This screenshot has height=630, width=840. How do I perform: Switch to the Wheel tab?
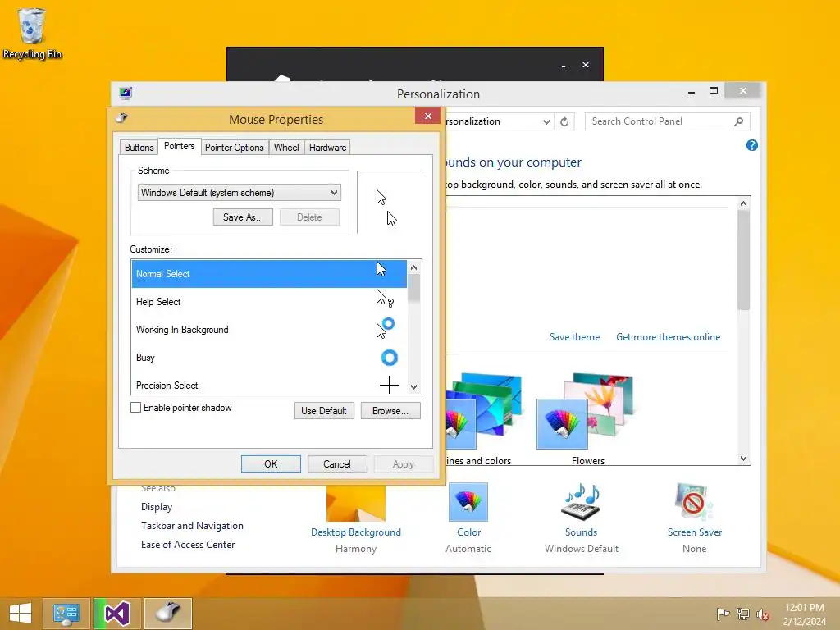point(286,148)
